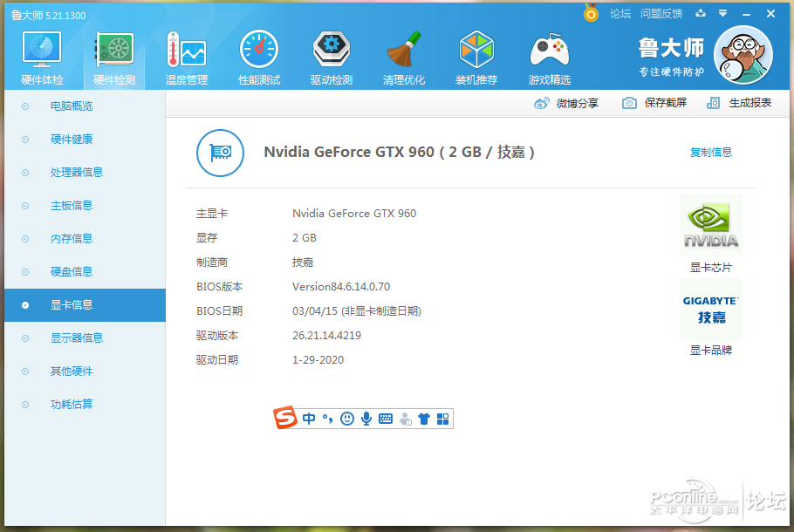Toggle the punctuation mode on IME bar
This screenshot has width=794, height=532.
pos(327,419)
